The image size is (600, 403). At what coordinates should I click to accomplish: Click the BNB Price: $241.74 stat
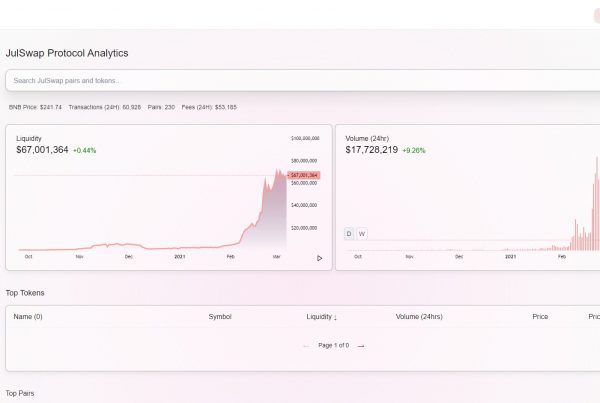(x=35, y=107)
